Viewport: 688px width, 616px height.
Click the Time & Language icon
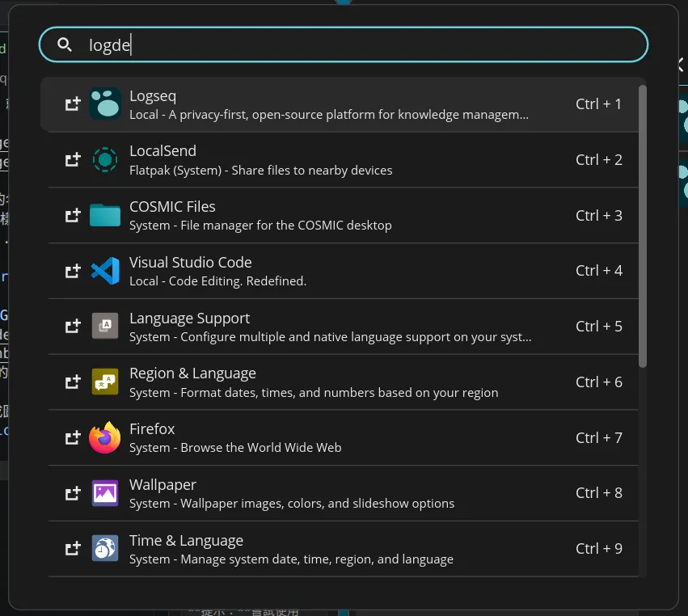pos(105,548)
